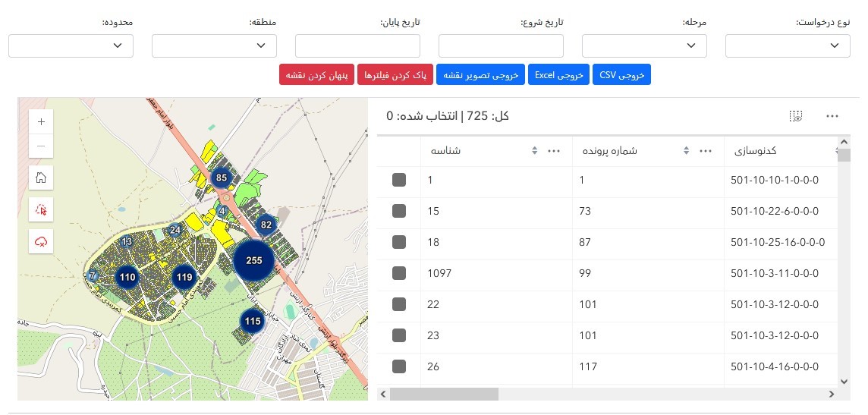Screen dimensions: 868x415
Task: Zoom out on the map
Action: tap(41, 146)
